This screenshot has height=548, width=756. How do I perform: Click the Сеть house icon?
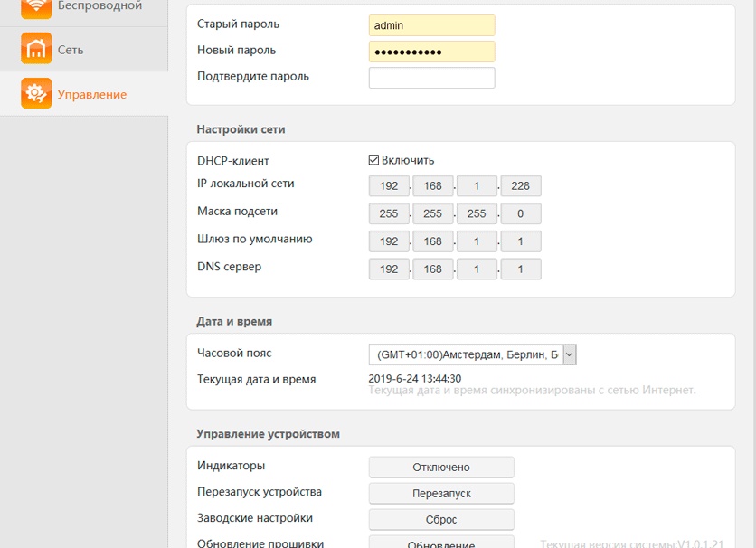36,48
